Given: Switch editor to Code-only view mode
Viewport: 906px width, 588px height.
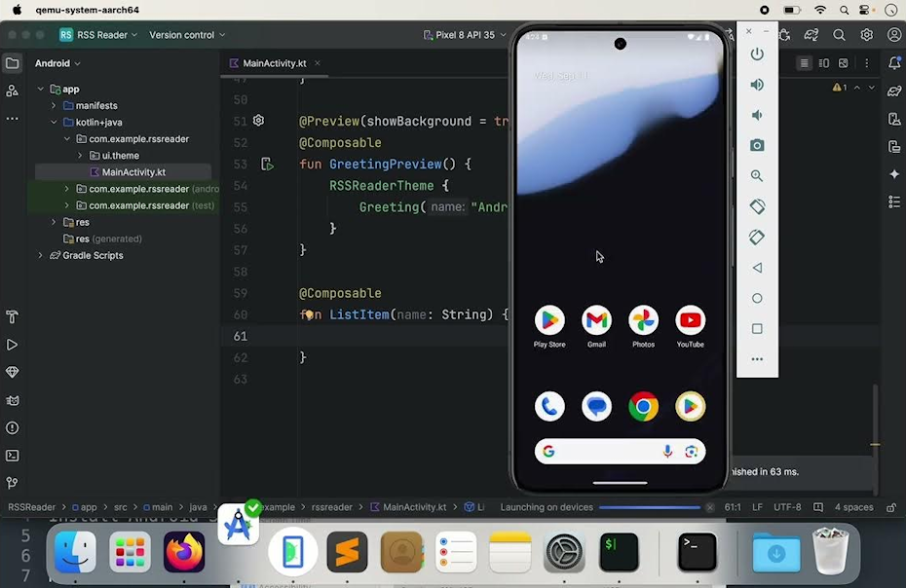Looking at the screenshot, I should pos(804,63).
